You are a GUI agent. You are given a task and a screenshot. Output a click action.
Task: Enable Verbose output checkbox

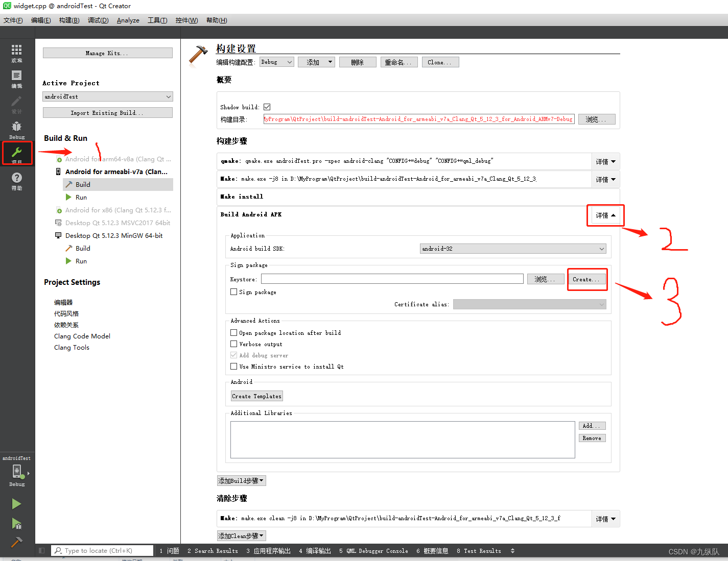[x=233, y=344]
